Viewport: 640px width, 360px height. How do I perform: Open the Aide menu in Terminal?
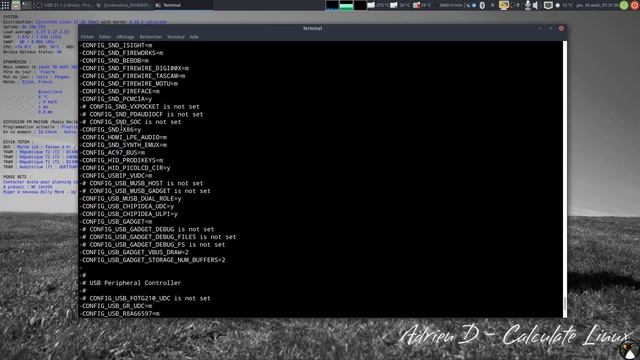click(x=194, y=37)
